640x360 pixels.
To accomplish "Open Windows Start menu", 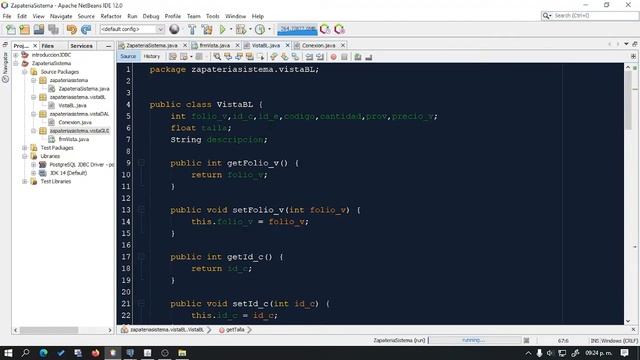I will pyautogui.click(x=8, y=353).
